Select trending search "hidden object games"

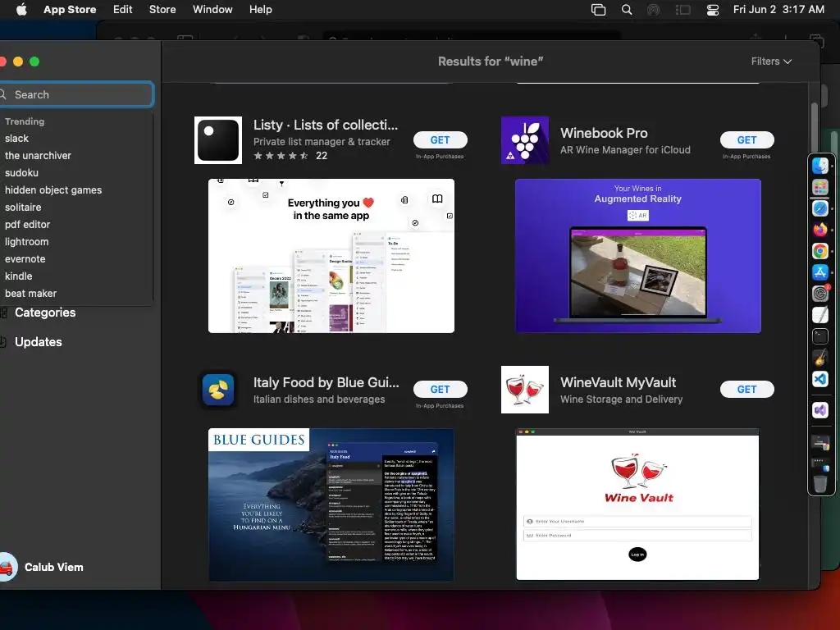[x=53, y=189]
